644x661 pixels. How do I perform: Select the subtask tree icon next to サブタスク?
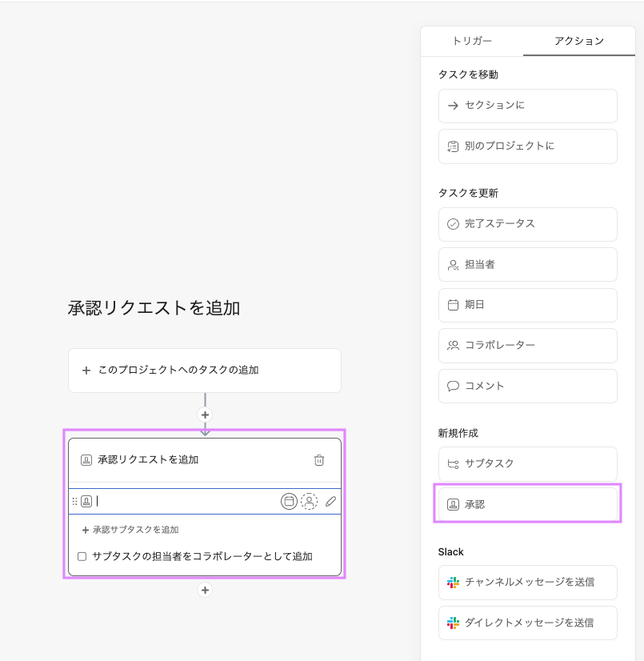pyautogui.click(x=452, y=464)
